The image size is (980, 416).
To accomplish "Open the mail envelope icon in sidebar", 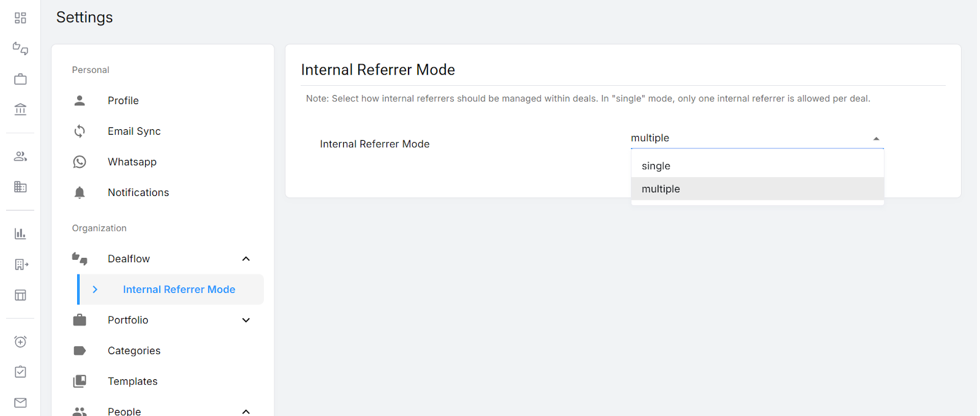I will (x=20, y=403).
